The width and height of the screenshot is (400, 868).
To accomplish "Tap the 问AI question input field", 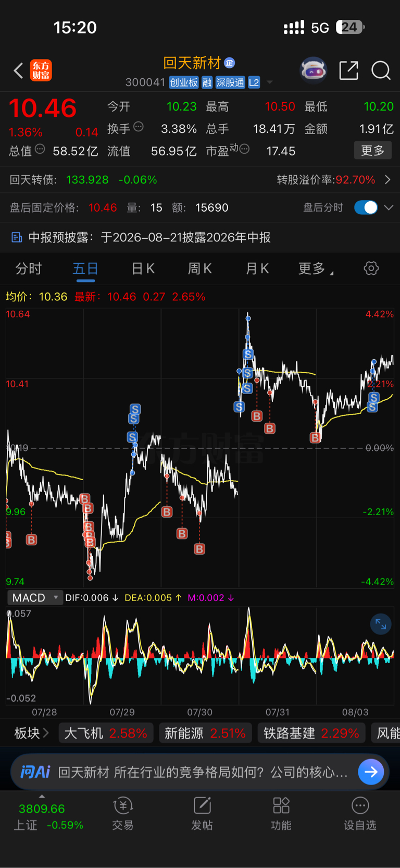I will coord(203,772).
